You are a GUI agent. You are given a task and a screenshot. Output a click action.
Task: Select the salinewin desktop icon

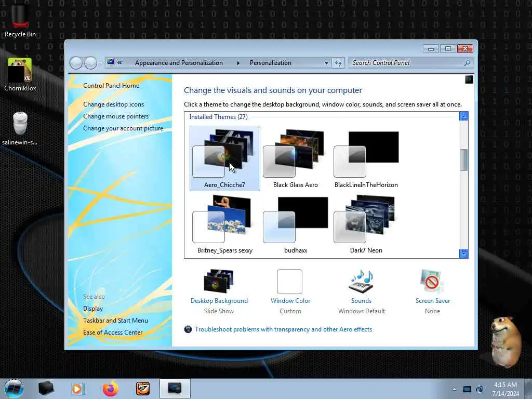(20, 128)
